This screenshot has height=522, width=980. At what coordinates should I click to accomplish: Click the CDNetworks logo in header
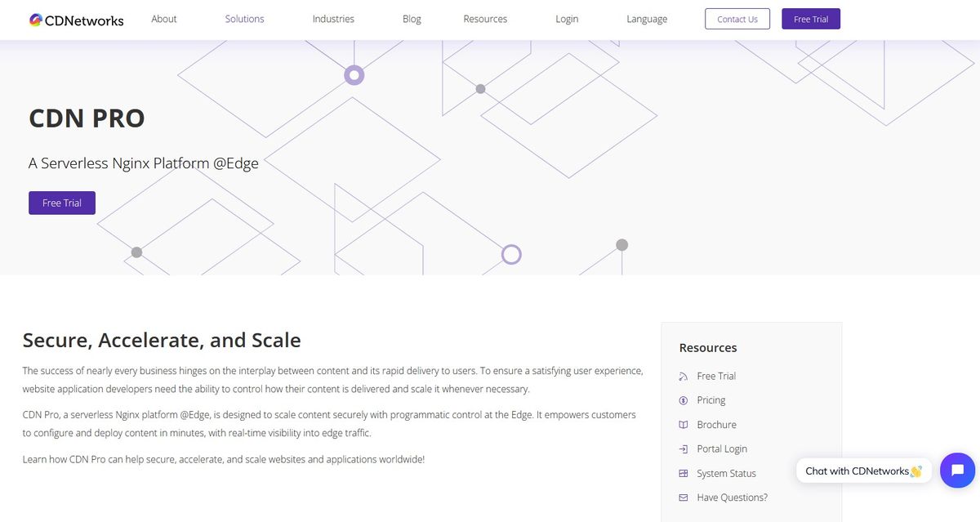pos(76,20)
